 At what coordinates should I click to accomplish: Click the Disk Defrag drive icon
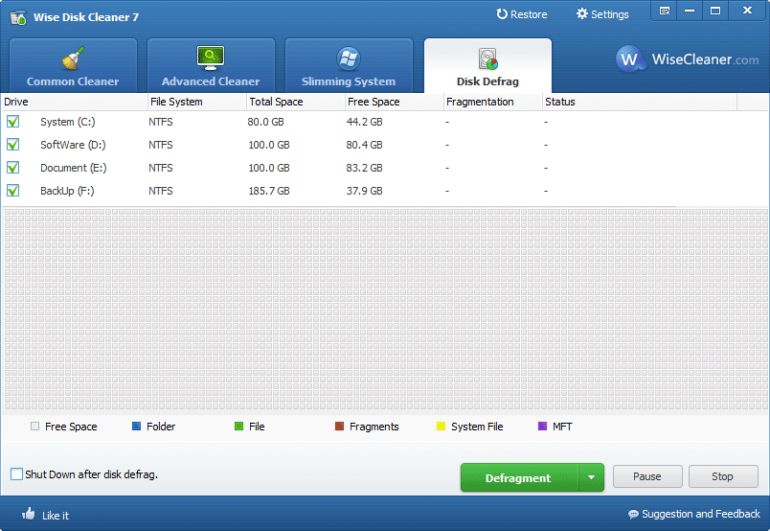coord(487,58)
